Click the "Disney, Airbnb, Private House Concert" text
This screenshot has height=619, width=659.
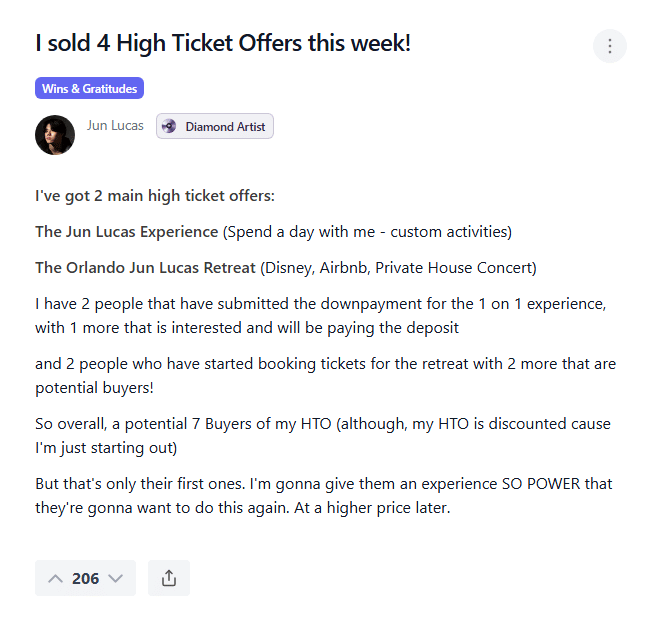coord(398,267)
